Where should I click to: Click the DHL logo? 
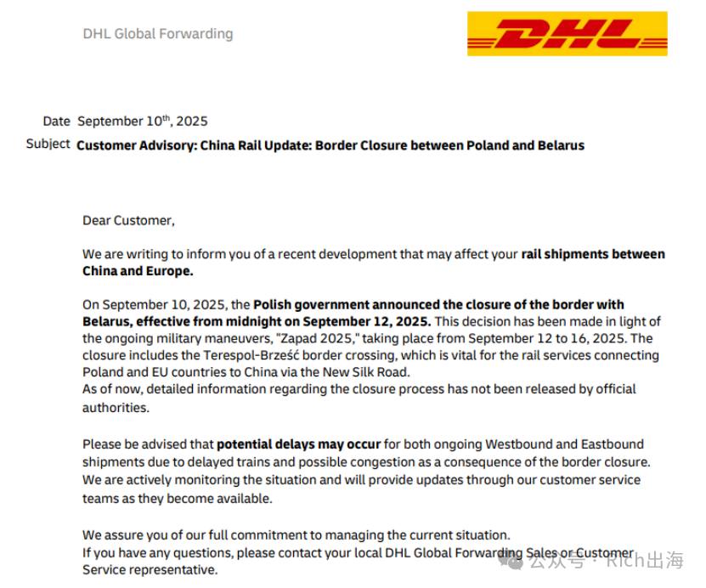tap(567, 34)
